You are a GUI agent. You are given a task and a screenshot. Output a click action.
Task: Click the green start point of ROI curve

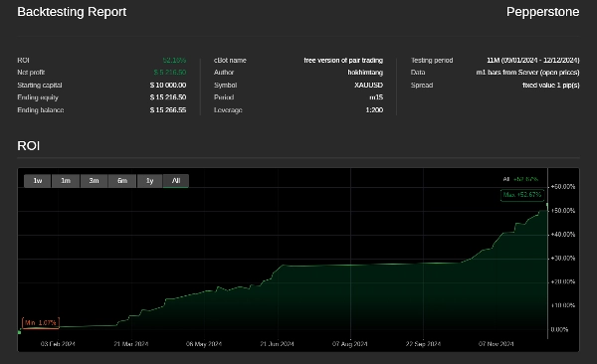[x=20, y=332]
